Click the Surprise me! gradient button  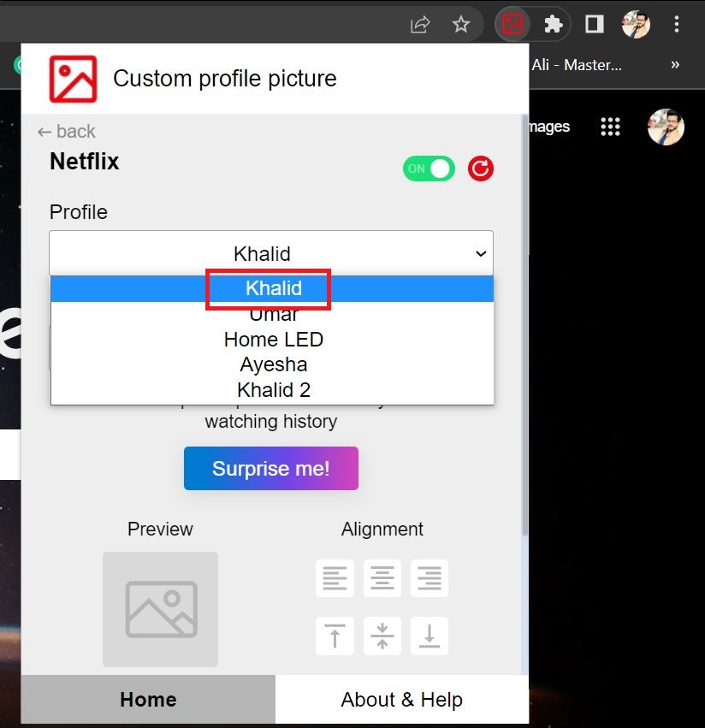coord(270,468)
